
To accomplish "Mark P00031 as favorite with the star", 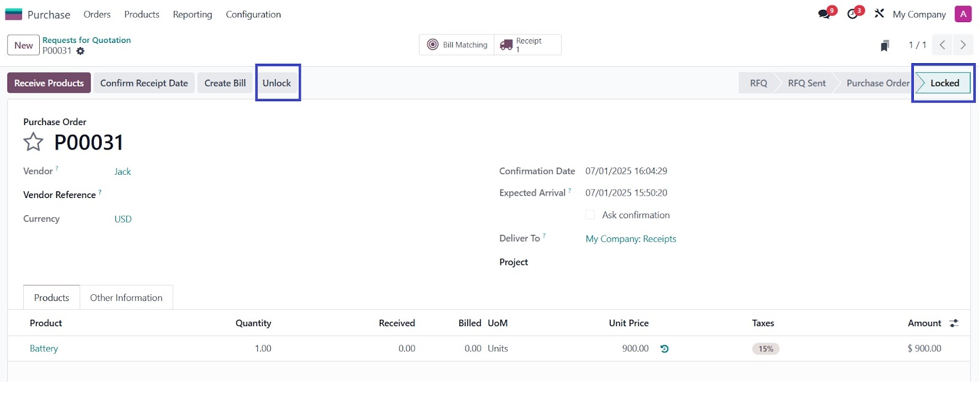I will [x=33, y=142].
